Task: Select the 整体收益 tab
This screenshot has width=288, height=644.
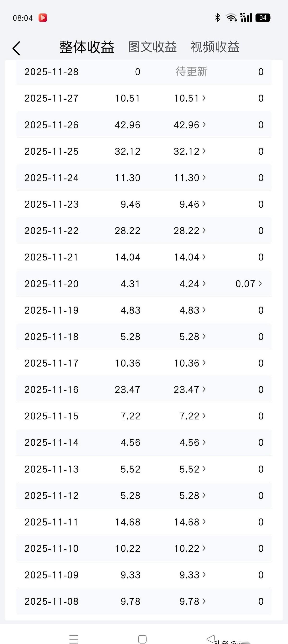Action: [87, 47]
